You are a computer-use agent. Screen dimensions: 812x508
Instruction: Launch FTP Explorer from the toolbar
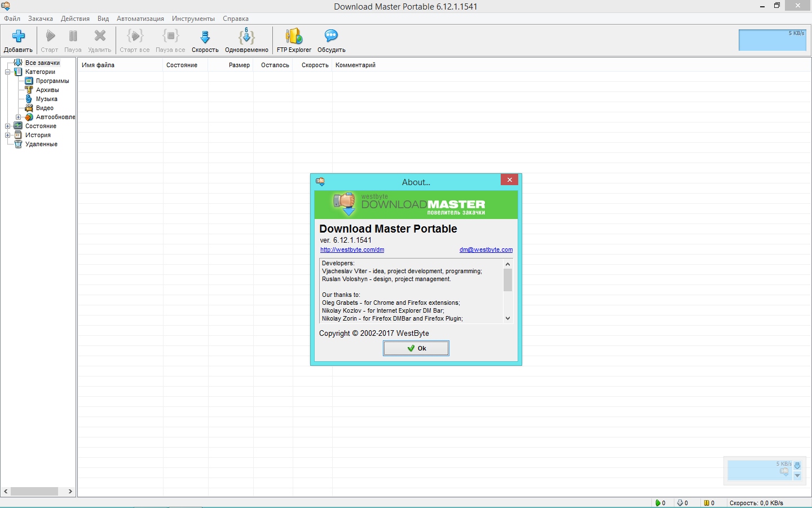294,36
